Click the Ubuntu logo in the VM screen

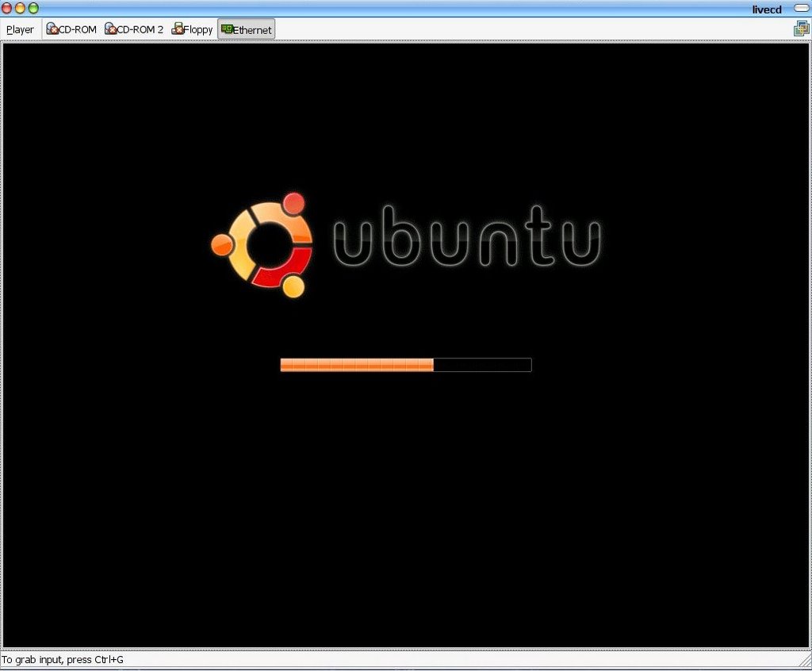(405, 244)
